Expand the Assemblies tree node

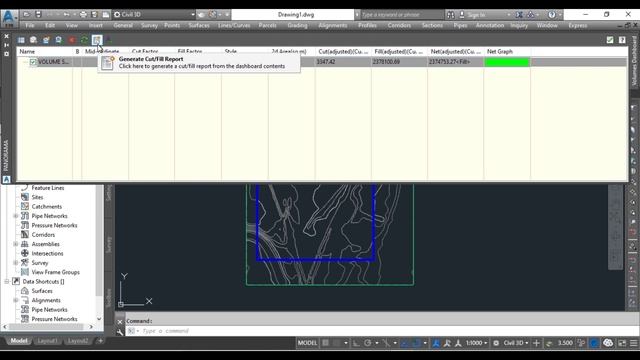(16, 244)
